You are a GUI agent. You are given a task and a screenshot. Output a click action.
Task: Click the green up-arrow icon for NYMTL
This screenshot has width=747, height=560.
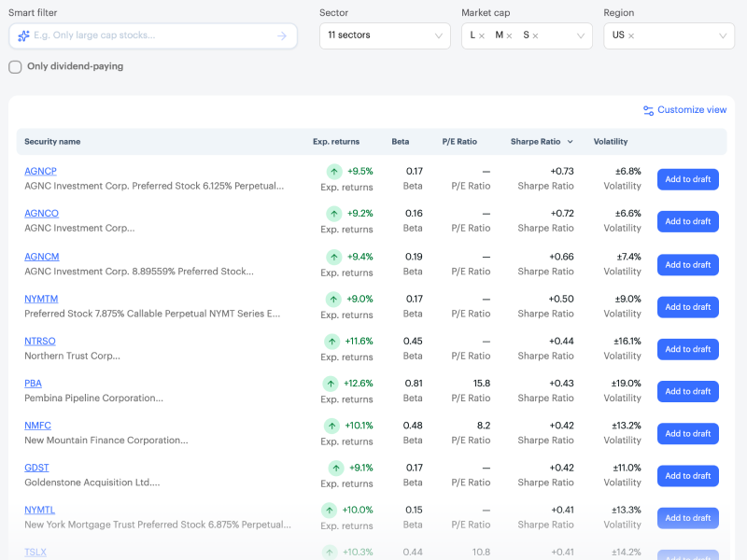330,511
